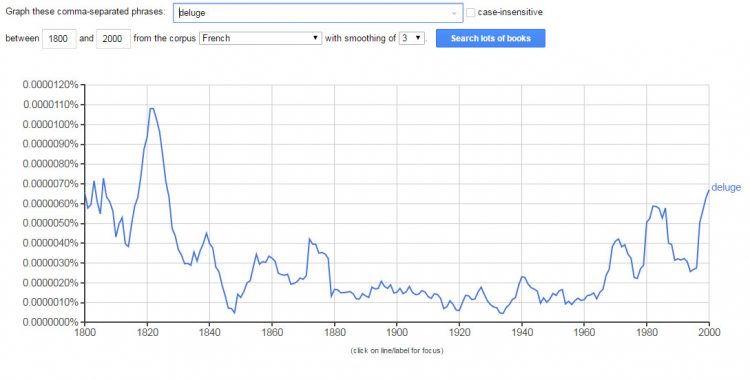Click the 0.0000120% y-axis label
Viewport: 750px width, 380px height.
tap(50, 85)
